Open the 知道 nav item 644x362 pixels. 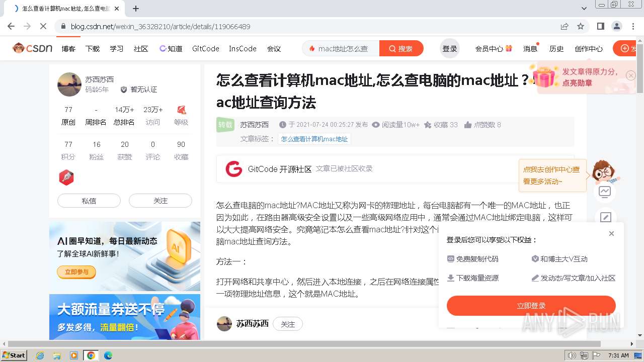coord(171,49)
